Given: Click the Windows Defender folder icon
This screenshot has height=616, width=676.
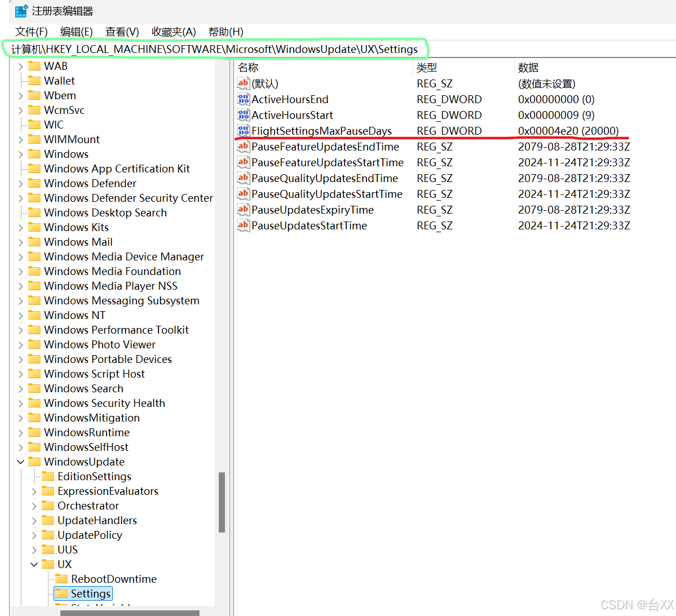Looking at the screenshot, I should coord(34,183).
